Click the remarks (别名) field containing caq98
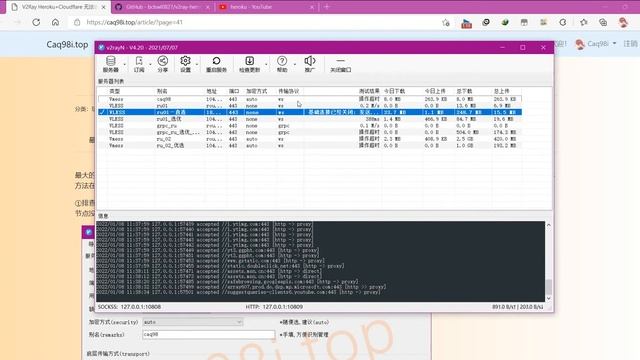The image size is (640, 360). pyautogui.click(x=209, y=334)
